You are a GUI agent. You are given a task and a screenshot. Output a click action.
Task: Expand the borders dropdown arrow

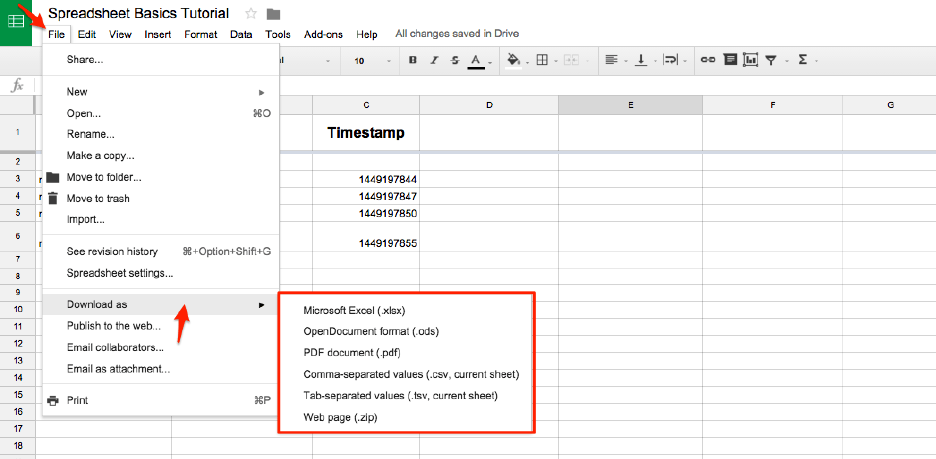555,61
